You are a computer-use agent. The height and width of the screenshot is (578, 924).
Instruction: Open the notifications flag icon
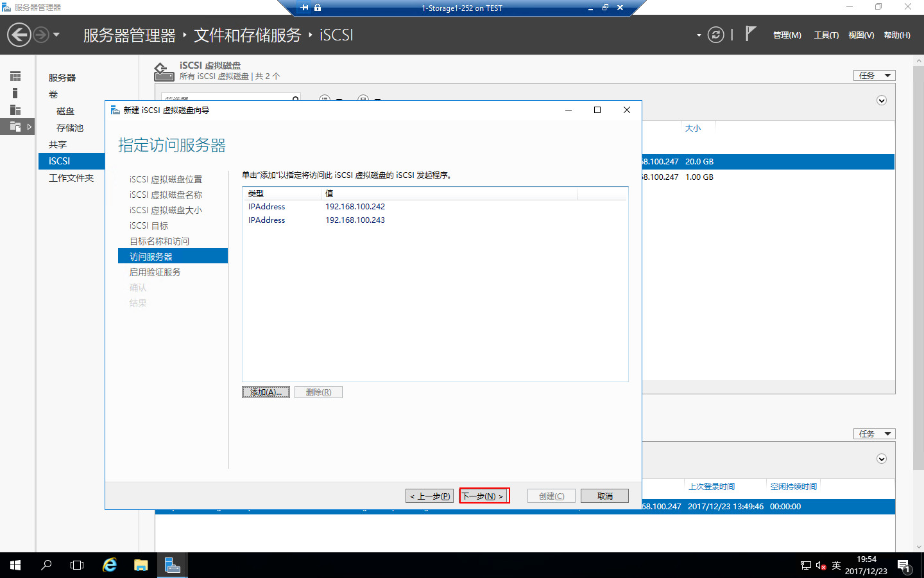coord(751,33)
